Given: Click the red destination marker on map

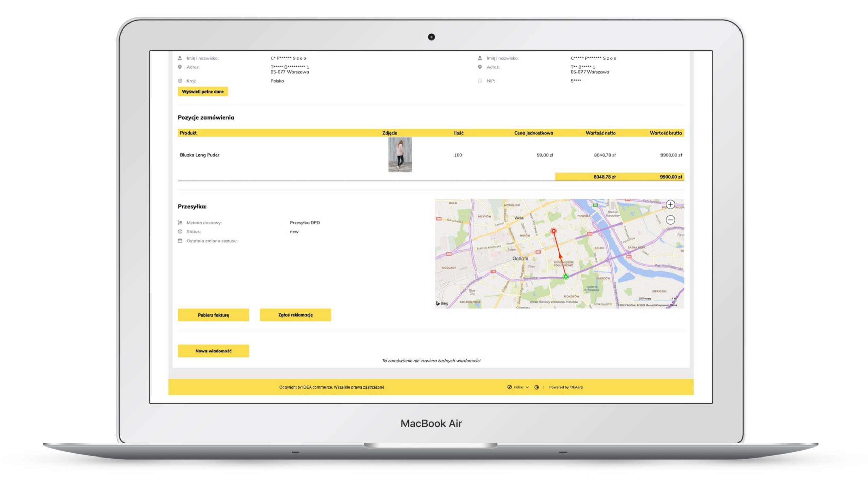Looking at the screenshot, I should click(x=553, y=231).
